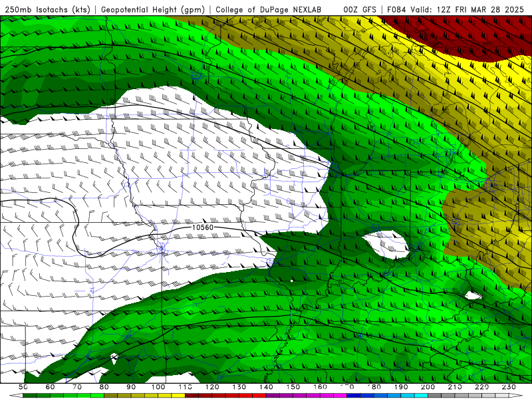Click the '00Z GFS' model run label

(x=360, y=9)
